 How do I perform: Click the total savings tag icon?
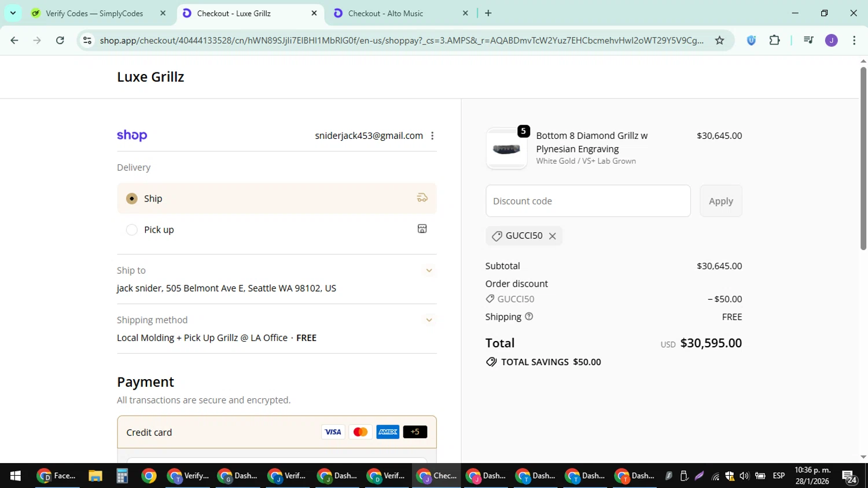coord(491,362)
